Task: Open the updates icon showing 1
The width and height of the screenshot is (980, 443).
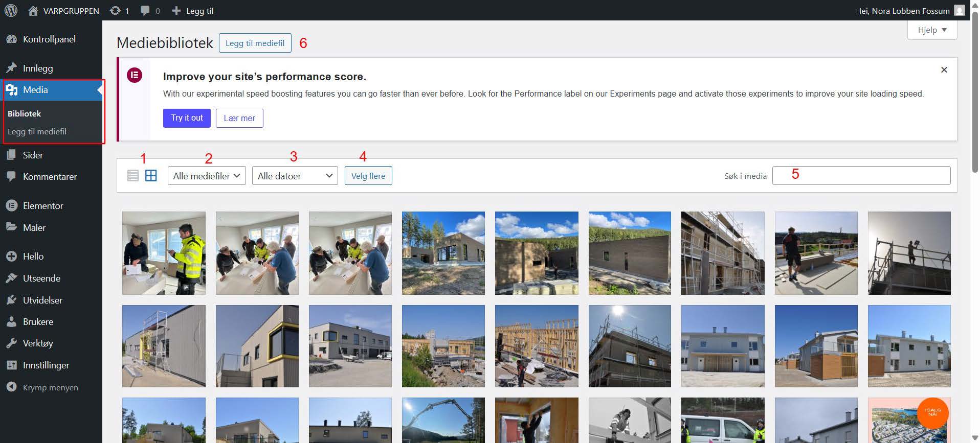Action: pyautogui.click(x=116, y=10)
